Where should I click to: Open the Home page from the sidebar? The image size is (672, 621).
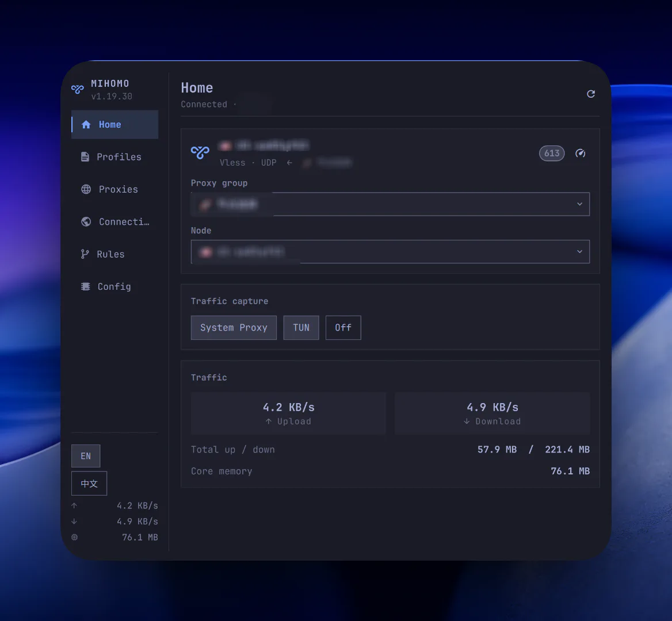click(115, 125)
